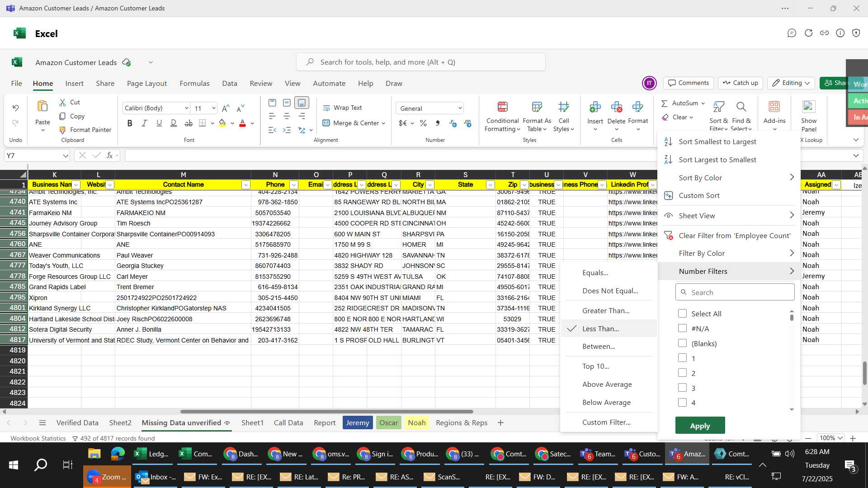
Task: Open the font size 11 dropdown
Action: coord(213,108)
